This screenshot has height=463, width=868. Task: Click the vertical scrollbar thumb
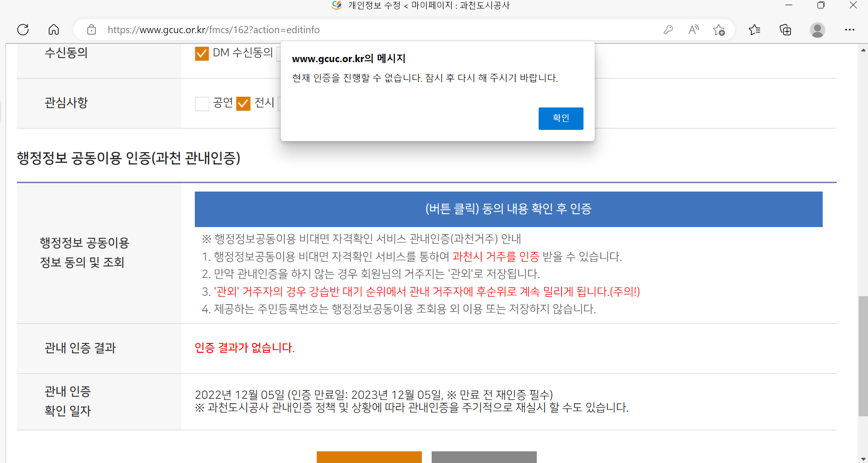tap(863, 355)
